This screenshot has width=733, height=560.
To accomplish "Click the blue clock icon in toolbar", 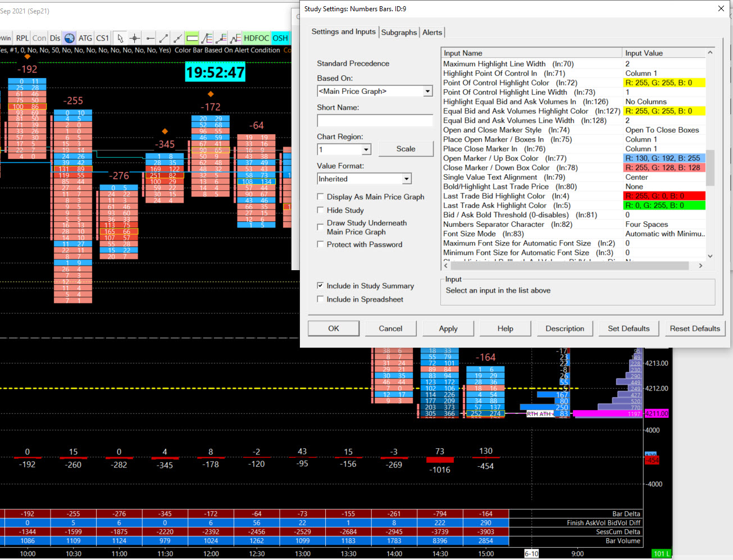I will point(70,38).
